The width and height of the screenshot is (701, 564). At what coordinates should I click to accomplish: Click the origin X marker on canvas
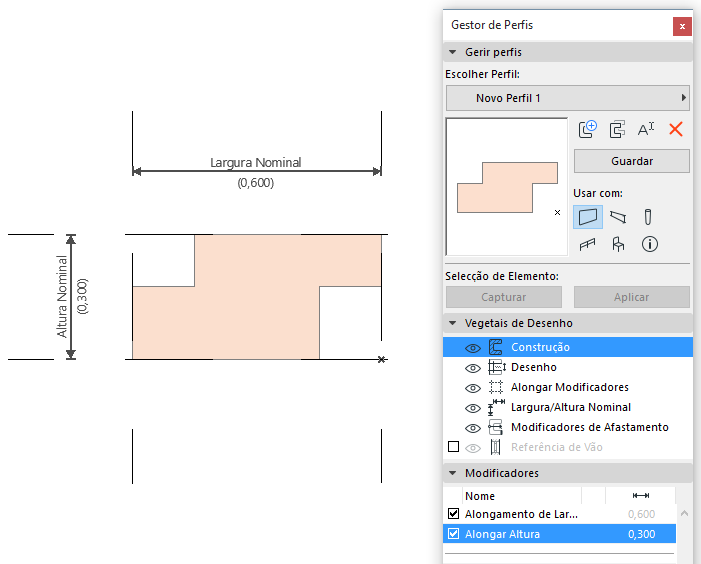pos(381,359)
